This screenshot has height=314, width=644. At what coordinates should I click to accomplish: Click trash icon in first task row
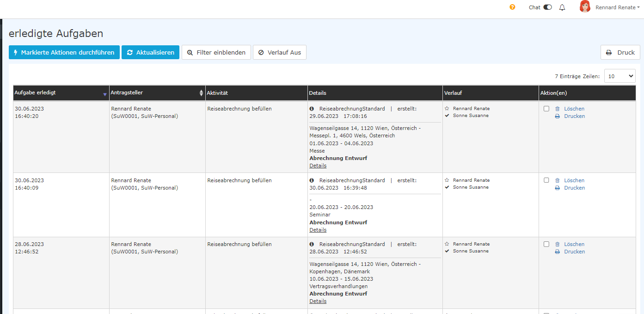[557, 109]
